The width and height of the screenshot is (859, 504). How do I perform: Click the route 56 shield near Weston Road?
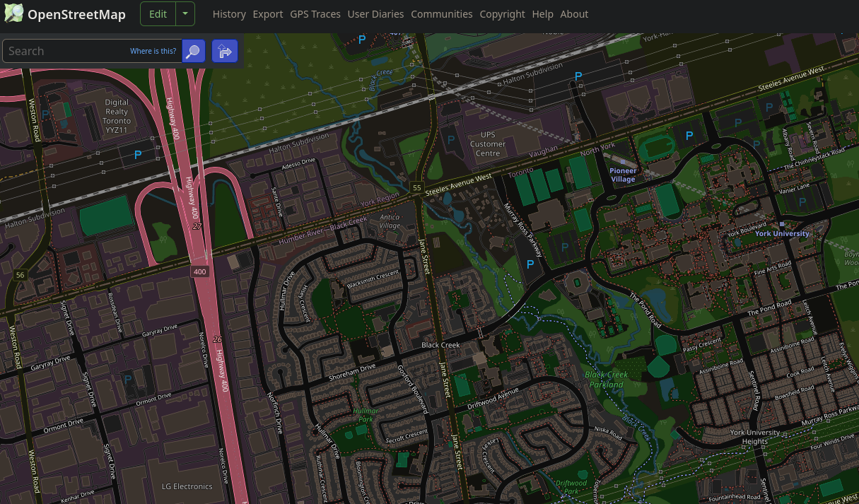click(20, 275)
